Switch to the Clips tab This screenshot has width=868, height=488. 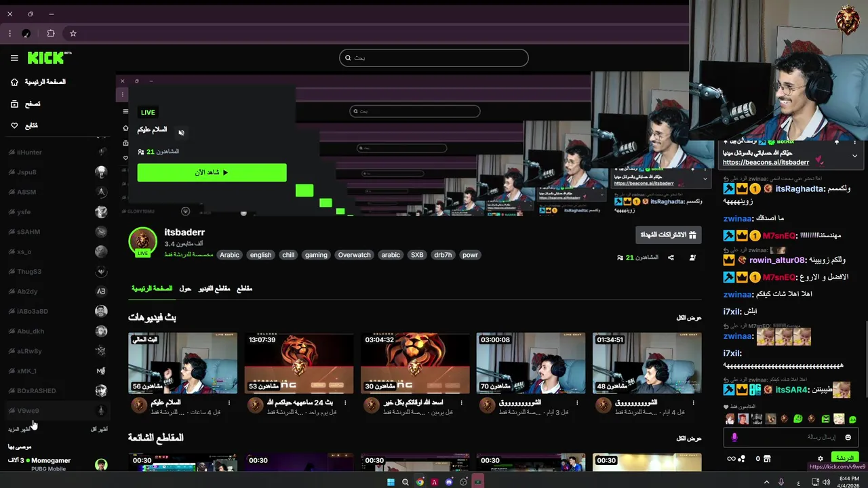tap(244, 289)
